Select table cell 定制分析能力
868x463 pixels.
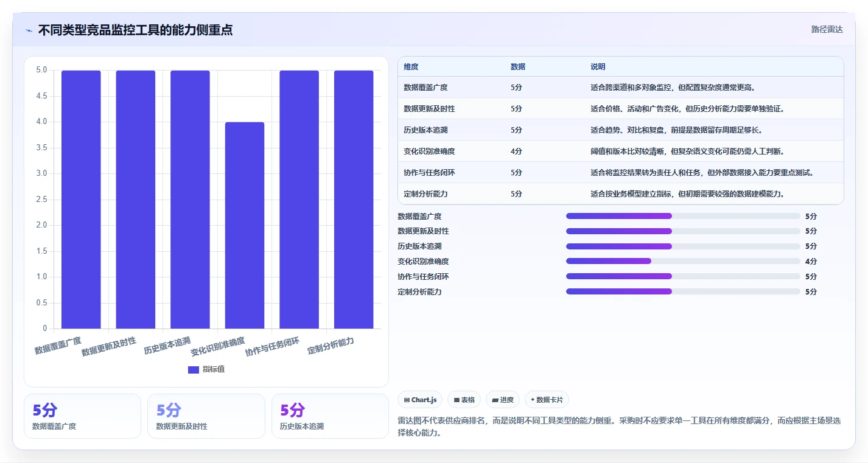425,194
